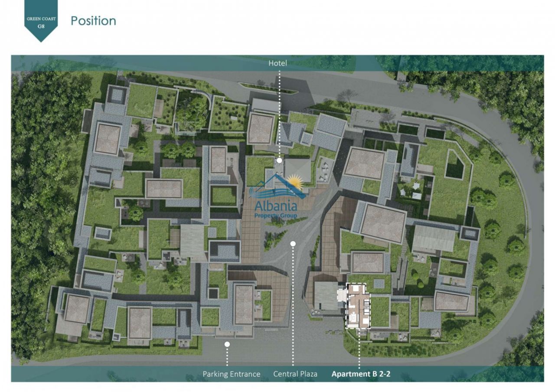
Task: Open the Apartment B 2-2 label
Action: (x=361, y=374)
